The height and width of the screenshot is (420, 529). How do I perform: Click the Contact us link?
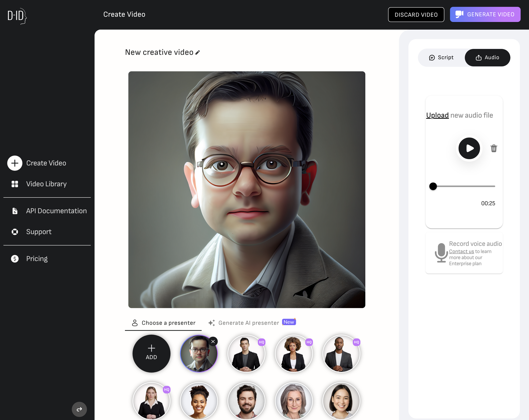461,251
